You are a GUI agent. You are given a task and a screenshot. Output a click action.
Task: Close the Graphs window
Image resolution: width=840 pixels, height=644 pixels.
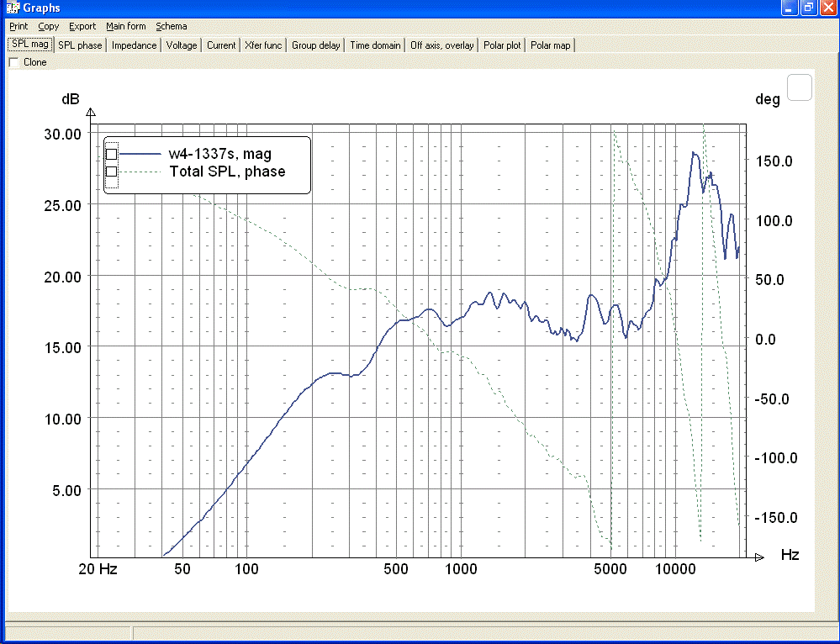coord(829,8)
